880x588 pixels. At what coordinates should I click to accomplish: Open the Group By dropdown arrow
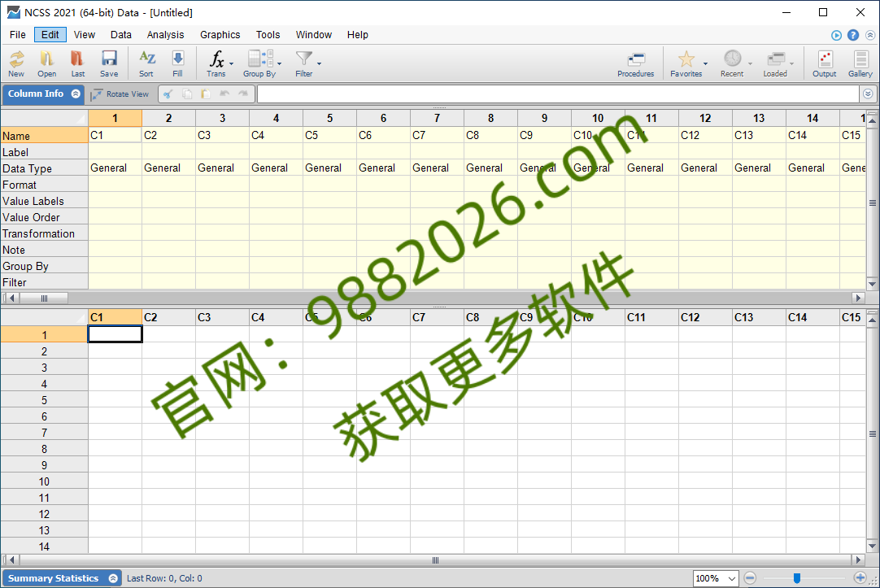click(x=280, y=63)
